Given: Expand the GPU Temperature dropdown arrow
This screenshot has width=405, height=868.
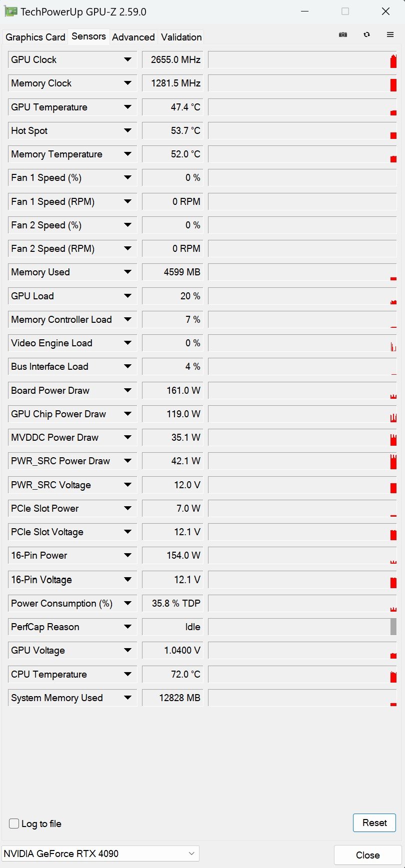Looking at the screenshot, I should point(127,107).
